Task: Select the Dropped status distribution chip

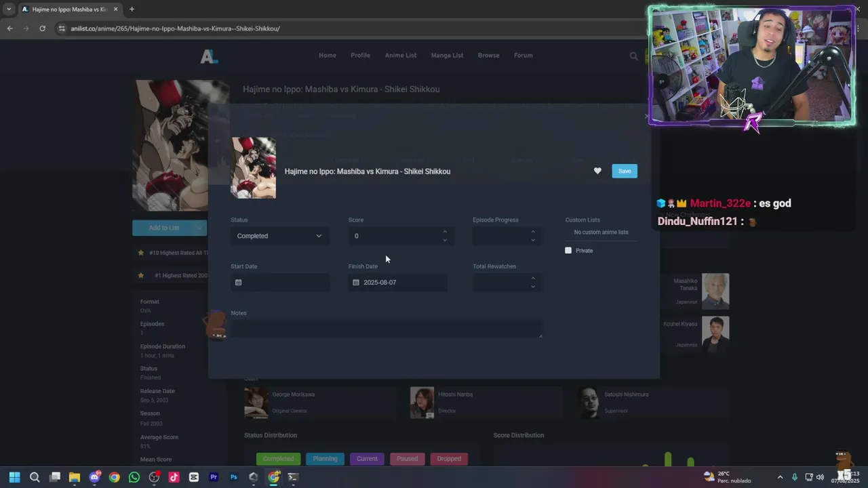Action: point(449,458)
